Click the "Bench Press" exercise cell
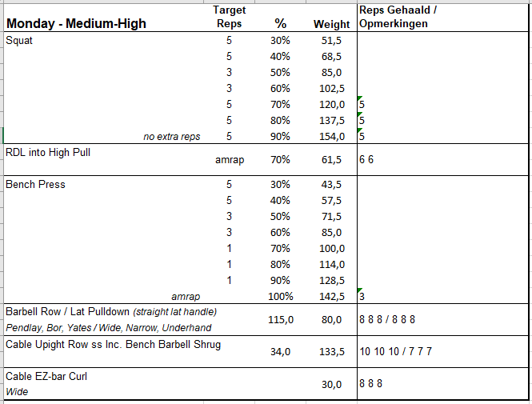Viewport: 532px width, 404px height. 36,184
